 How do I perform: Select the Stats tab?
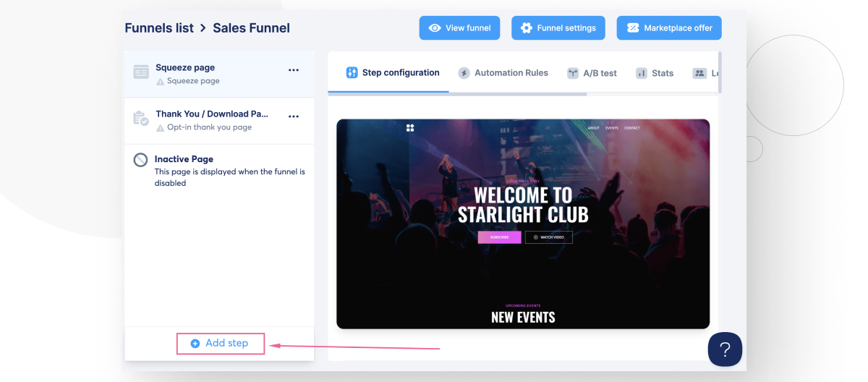click(x=655, y=73)
